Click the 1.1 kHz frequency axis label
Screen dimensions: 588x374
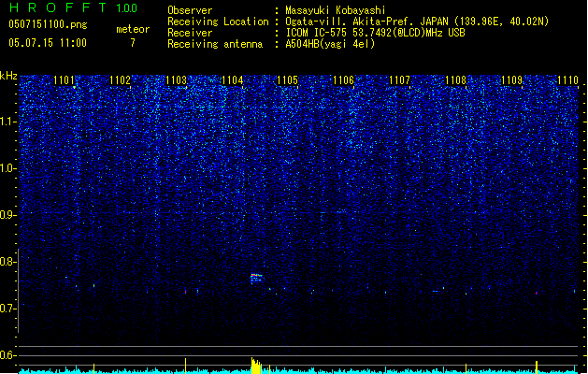pos(7,122)
